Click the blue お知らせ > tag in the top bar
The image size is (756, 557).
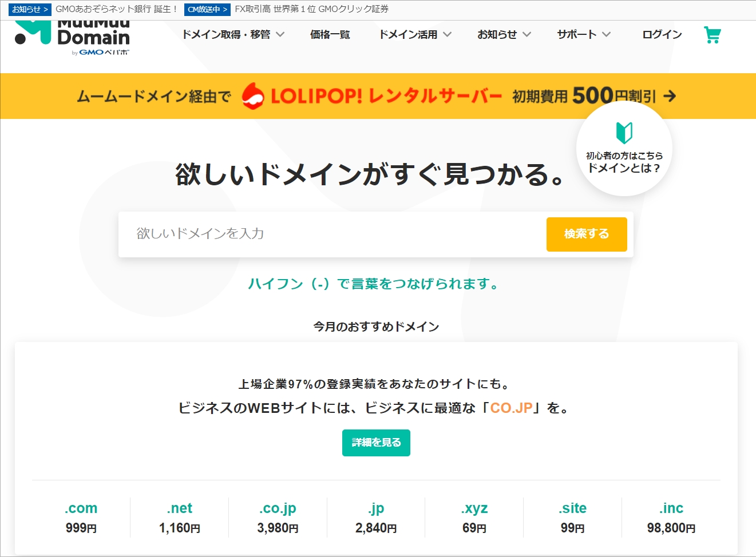tap(30, 9)
